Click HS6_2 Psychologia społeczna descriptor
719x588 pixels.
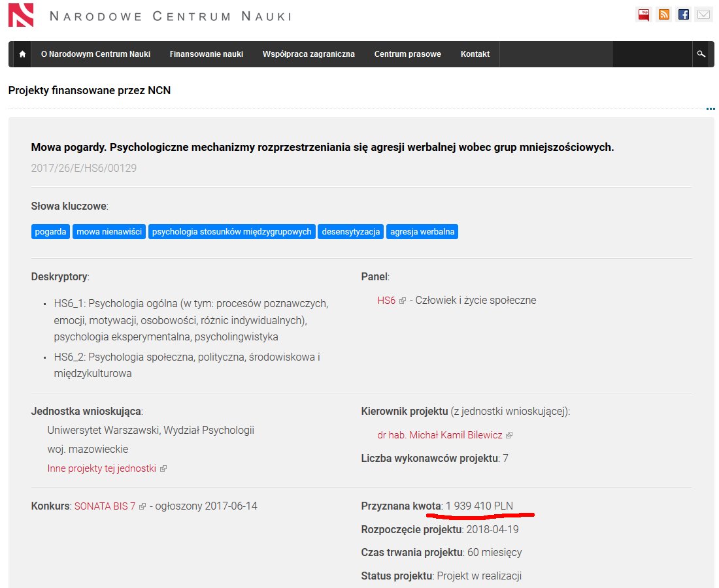click(187, 365)
